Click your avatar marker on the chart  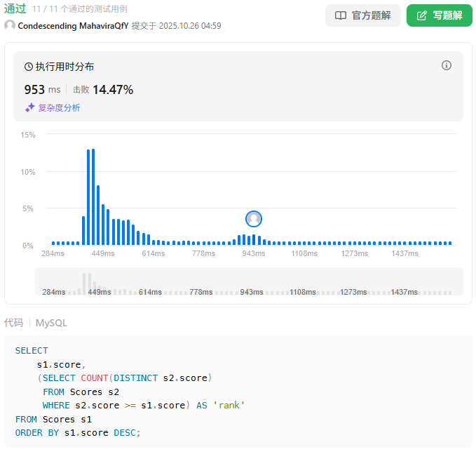[x=254, y=219]
